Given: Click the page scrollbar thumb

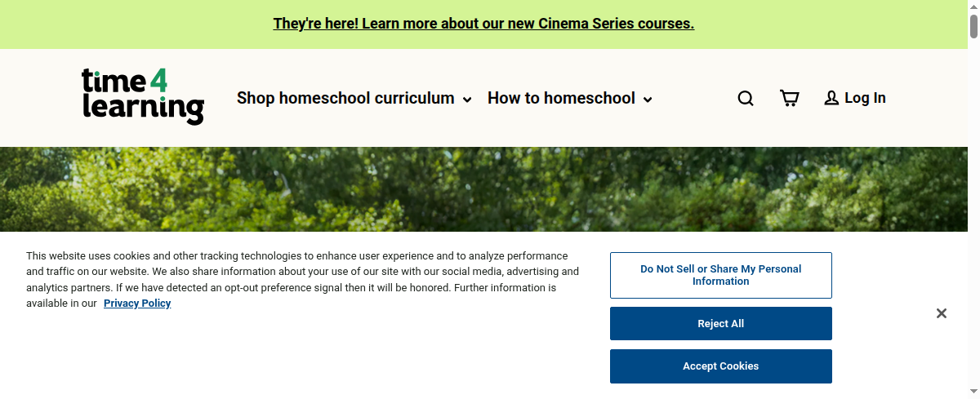Looking at the screenshot, I should click(x=973, y=26).
